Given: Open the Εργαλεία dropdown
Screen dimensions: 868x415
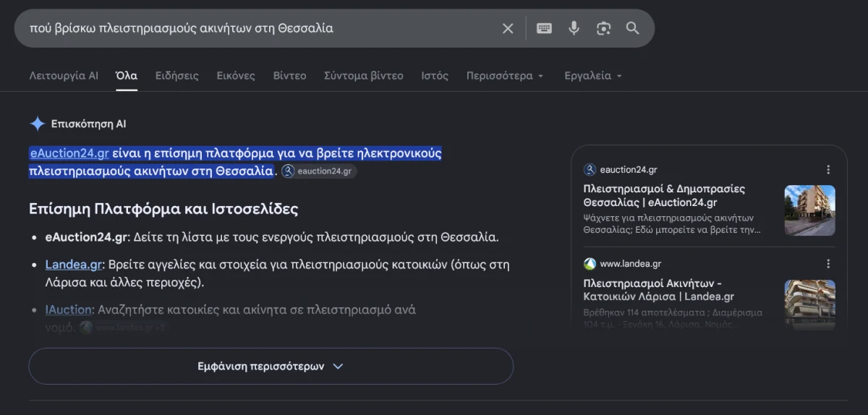Looking at the screenshot, I should point(593,75).
